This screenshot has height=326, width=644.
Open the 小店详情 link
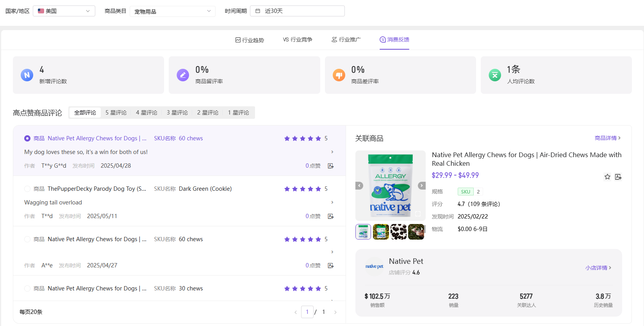(598, 268)
